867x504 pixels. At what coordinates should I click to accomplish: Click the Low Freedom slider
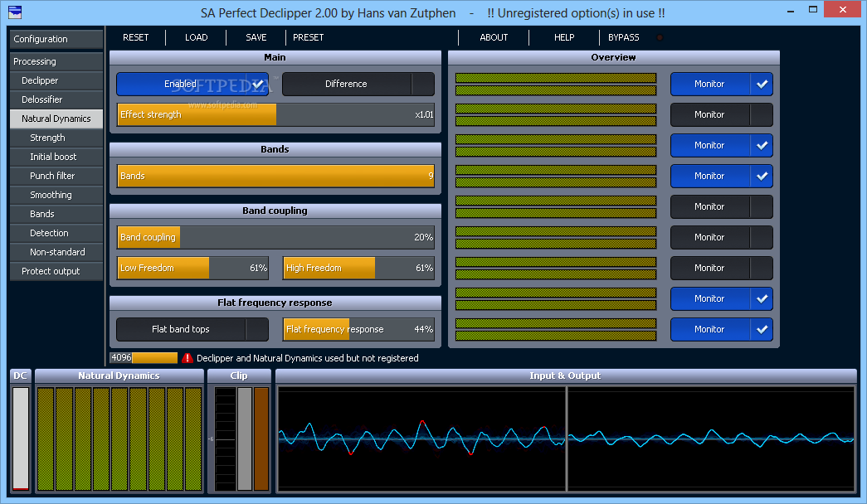192,268
